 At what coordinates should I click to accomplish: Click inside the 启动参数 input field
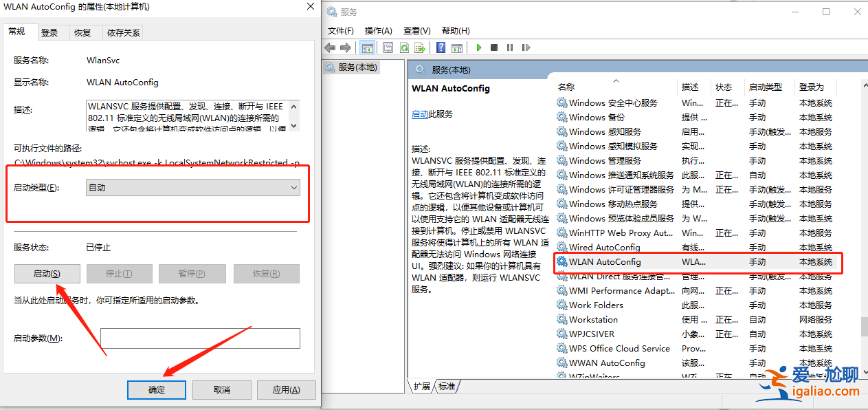pyautogui.click(x=200, y=338)
